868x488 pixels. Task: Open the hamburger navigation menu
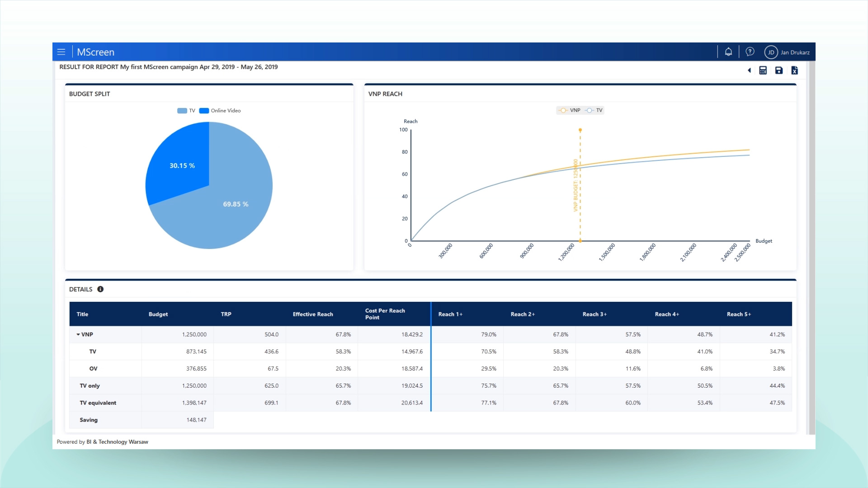point(61,52)
